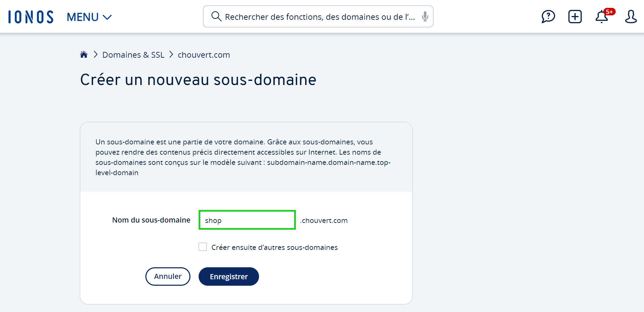Click the 'Créer un nouveau sous-domaine' heading

[198, 80]
